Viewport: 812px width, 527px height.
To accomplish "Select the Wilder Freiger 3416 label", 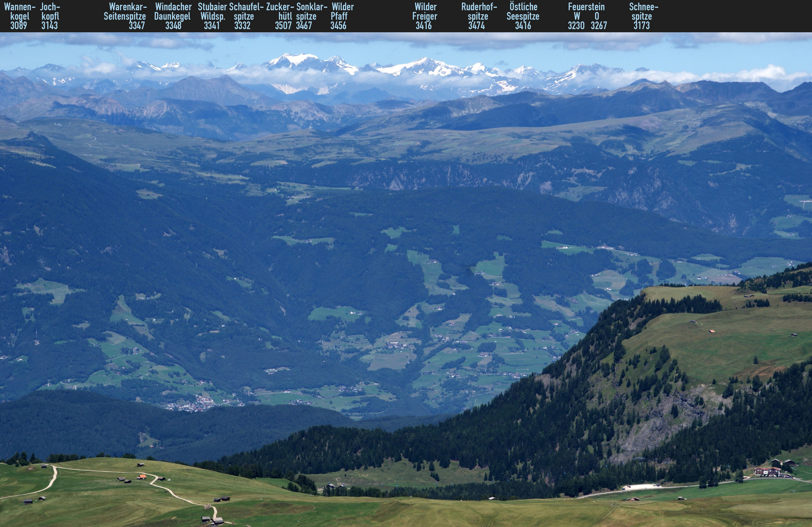I will point(425,16).
